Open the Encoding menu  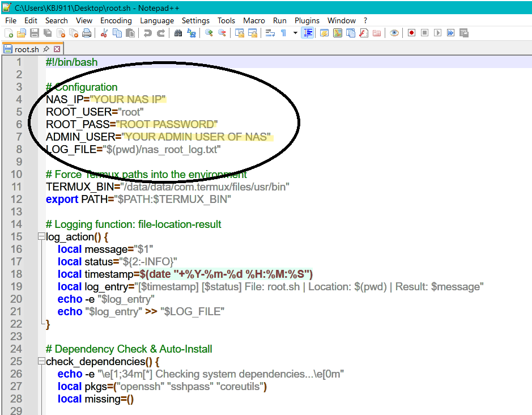click(116, 20)
